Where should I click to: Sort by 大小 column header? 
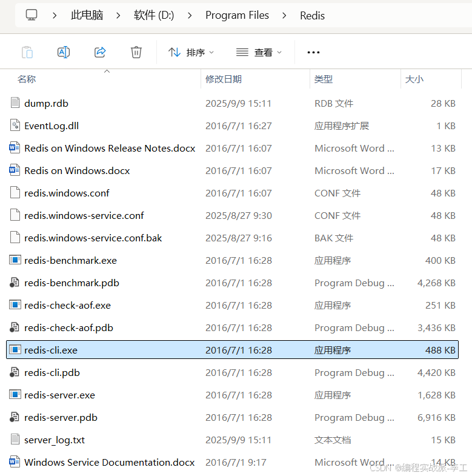[x=414, y=79]
